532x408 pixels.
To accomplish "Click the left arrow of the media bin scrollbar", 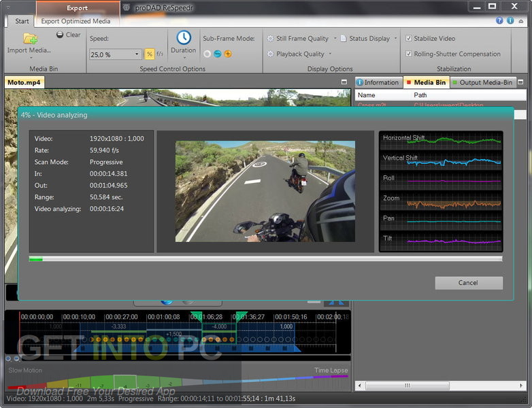I will 360,386.
